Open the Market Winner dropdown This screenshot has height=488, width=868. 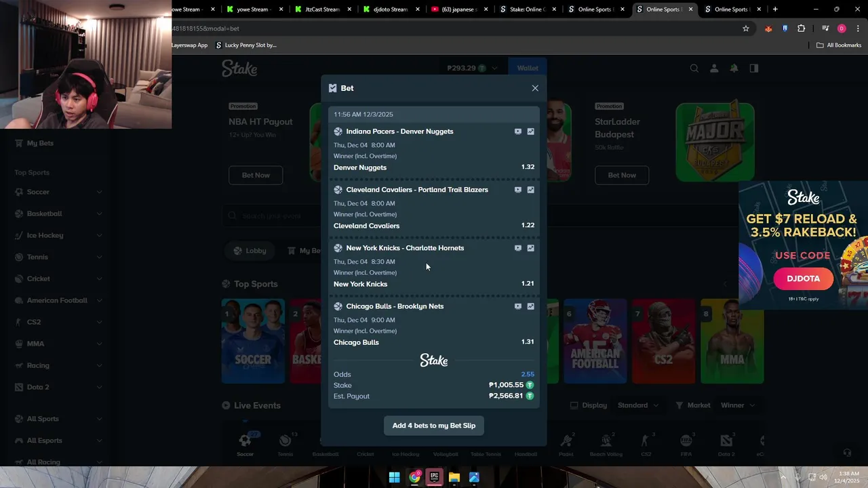point(737,405)
